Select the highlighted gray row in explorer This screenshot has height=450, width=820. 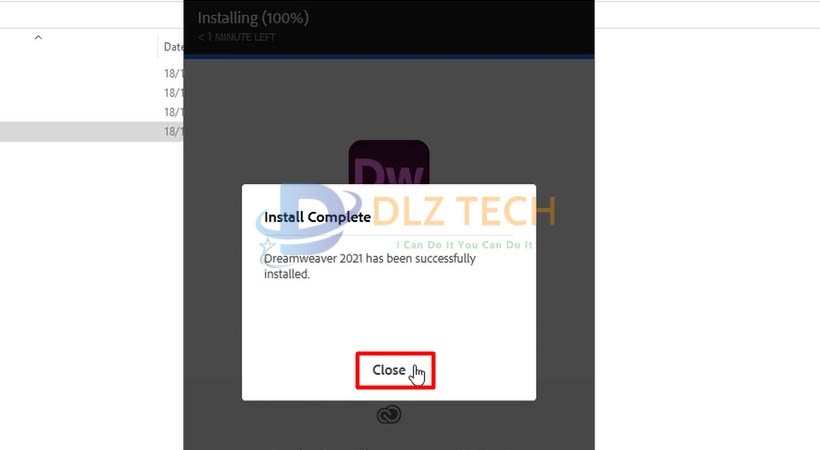(92, 131)
